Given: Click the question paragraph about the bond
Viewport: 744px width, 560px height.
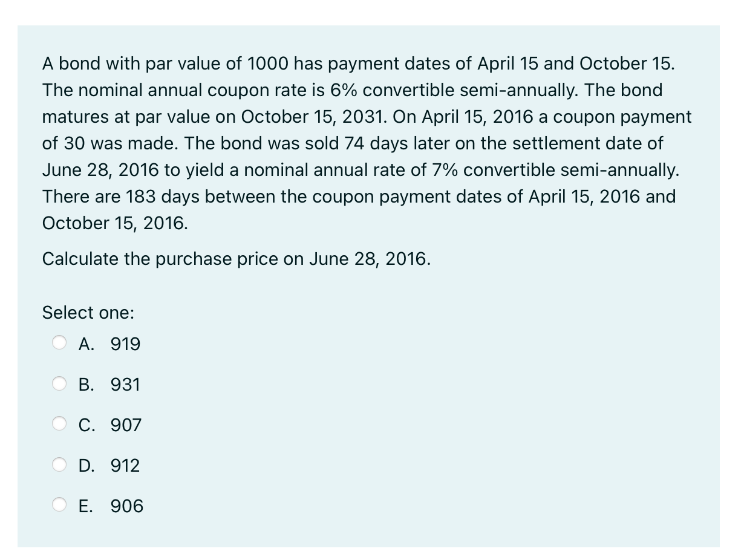Looking at the screenshot, I should (x=363, y=143).
